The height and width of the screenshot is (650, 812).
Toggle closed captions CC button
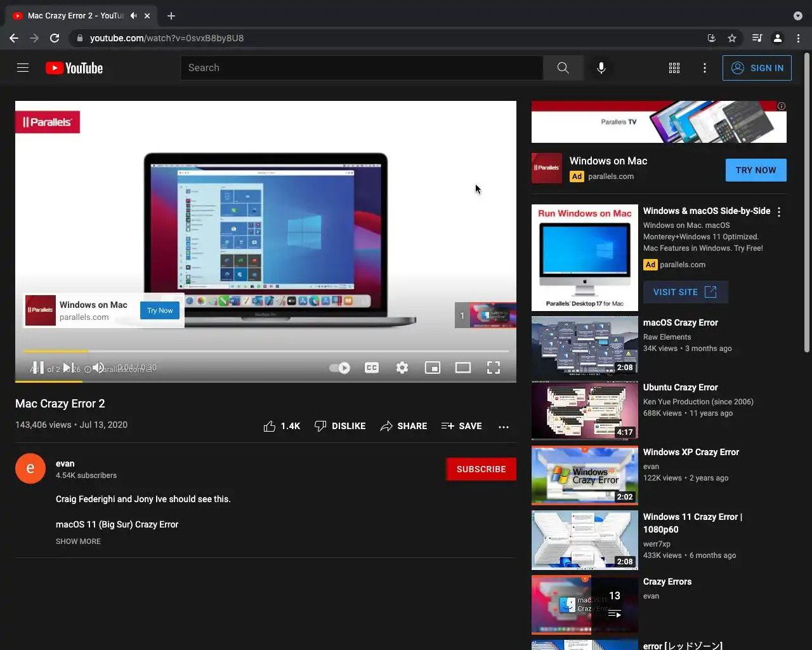372,368
